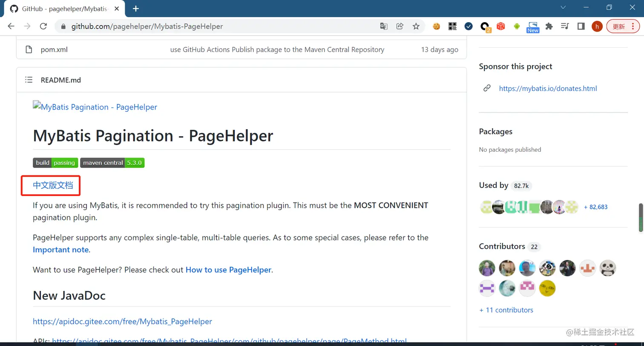Click the page vertical scrollbar thumb
This screenshot has width=644, height=346.
641,218
